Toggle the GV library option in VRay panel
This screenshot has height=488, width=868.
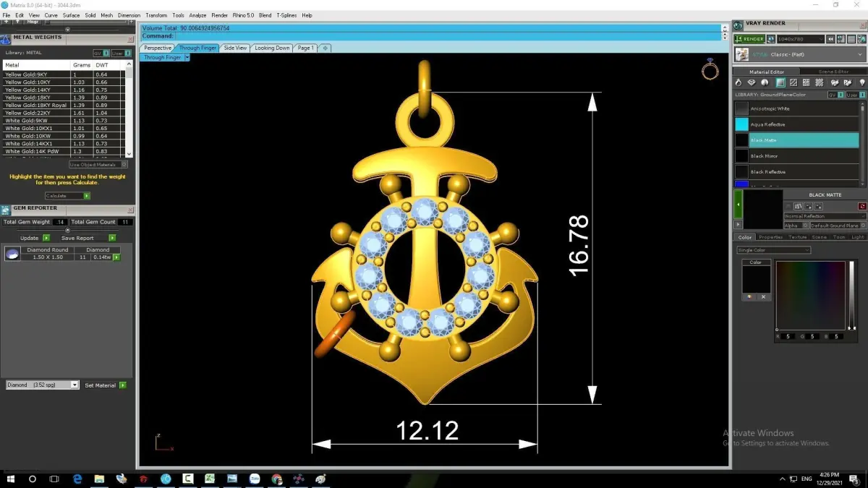coord(835,95)
